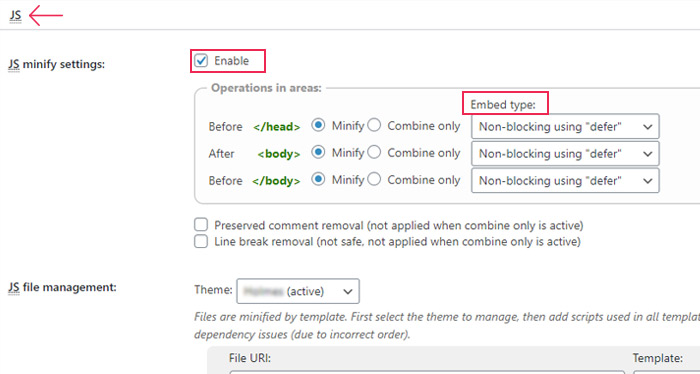Click the red arrow next to JS

[x=46, y=15]
